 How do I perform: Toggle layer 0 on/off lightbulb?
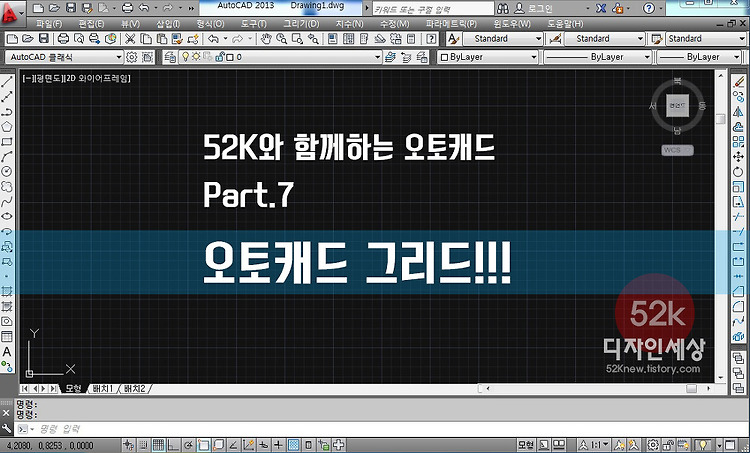[x=185, y=57]
